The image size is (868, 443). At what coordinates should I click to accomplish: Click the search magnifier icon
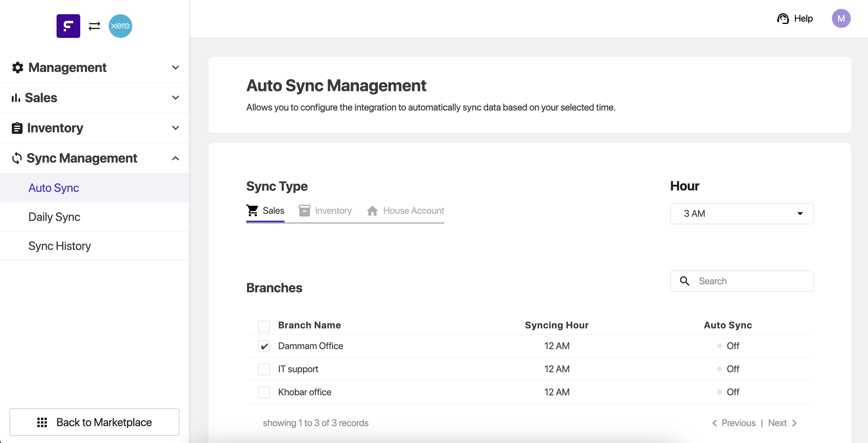684,281
